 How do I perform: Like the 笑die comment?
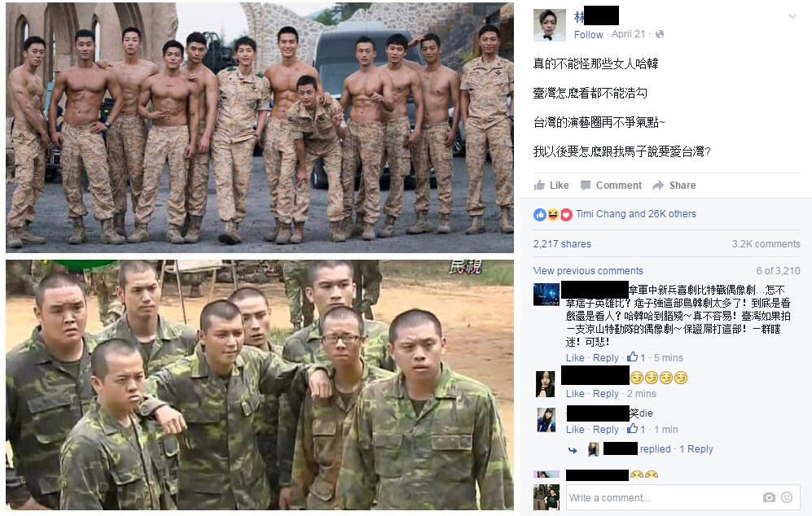coord(575,430)
